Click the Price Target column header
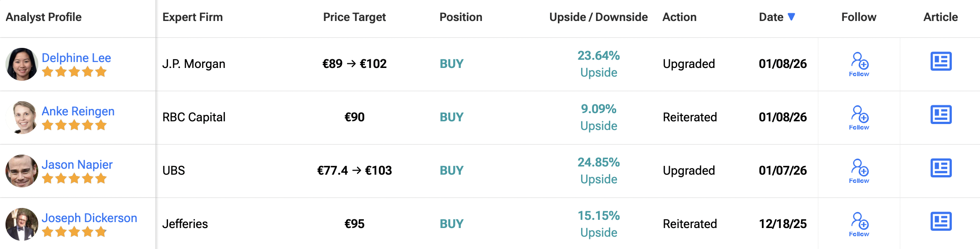Screen dimensions: 980x249 coord(354,17)
